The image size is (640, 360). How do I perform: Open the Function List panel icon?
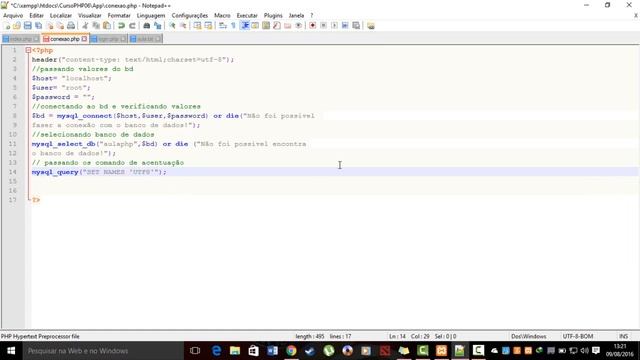[x=277, y=26]
